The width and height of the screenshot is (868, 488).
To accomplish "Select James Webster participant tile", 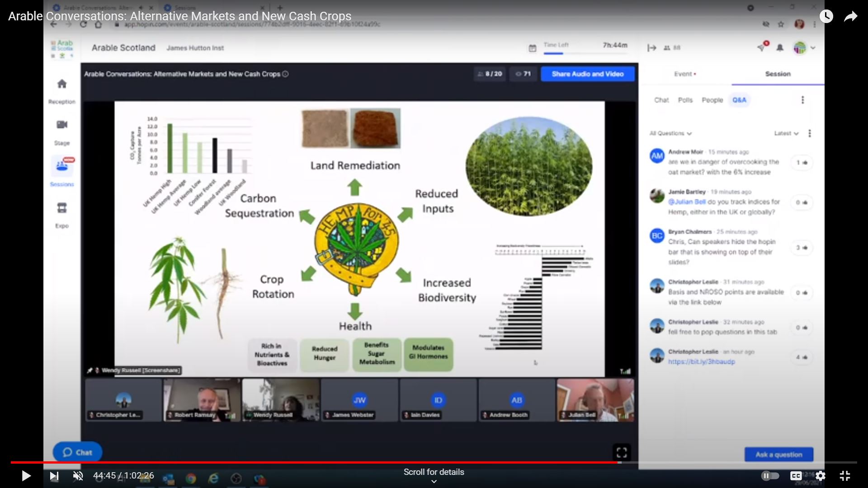I will click(x=359, y=400).
